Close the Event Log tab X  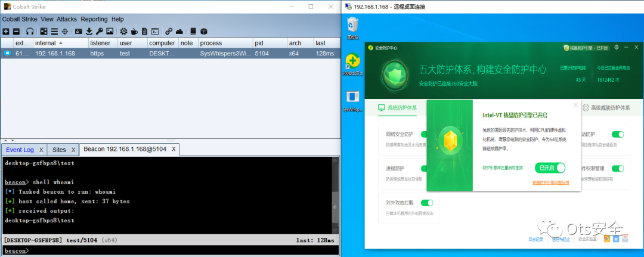pyautogui.click(x=41, y=150)
